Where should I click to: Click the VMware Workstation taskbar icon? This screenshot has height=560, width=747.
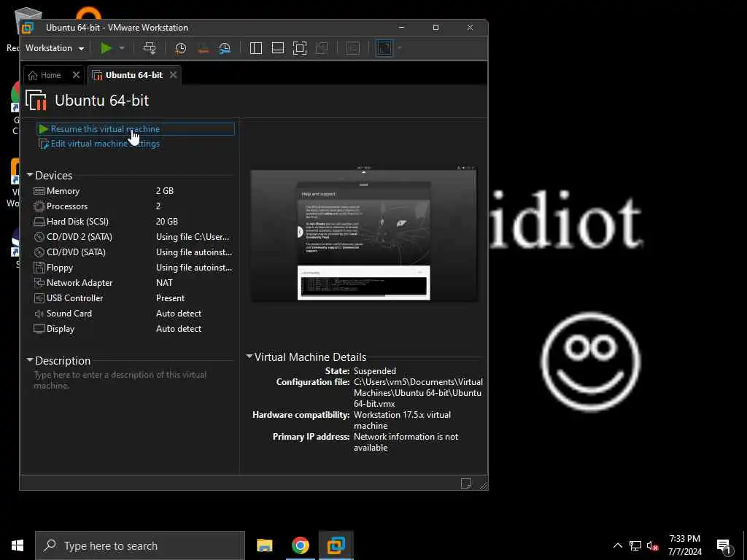tap(336, 545)
